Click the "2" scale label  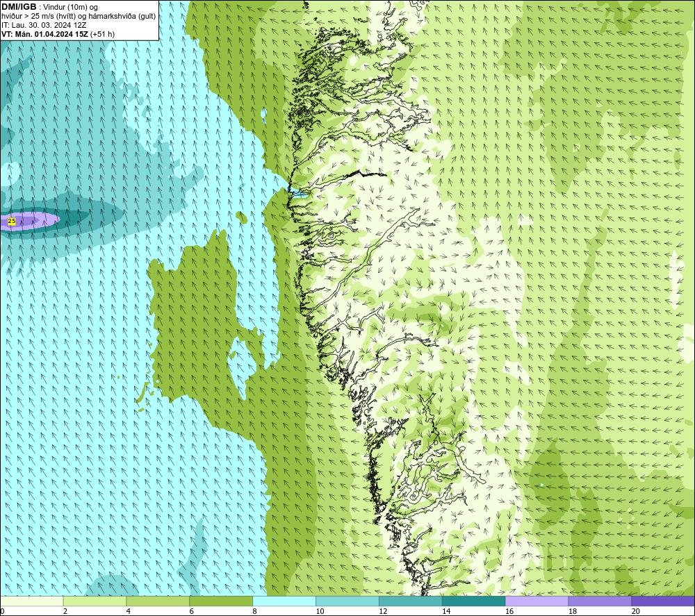[x=65, y=612]
